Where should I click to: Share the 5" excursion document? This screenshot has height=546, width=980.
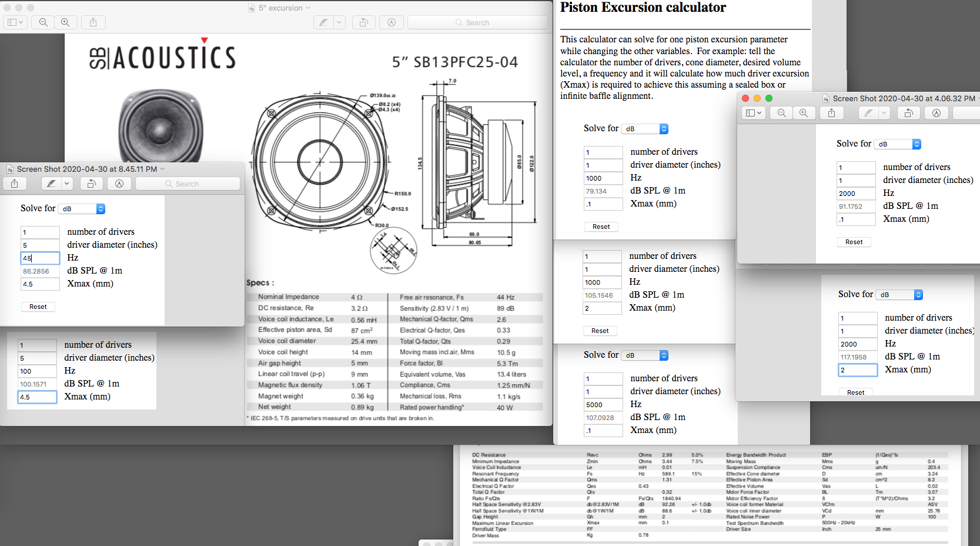(x=93, y=22)
